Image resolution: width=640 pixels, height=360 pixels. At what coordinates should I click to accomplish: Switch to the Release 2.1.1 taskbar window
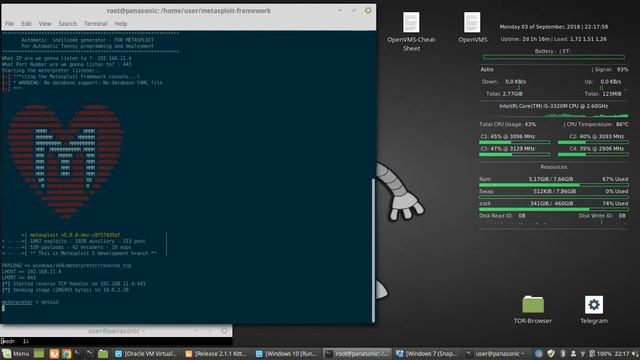pos(216,353)
